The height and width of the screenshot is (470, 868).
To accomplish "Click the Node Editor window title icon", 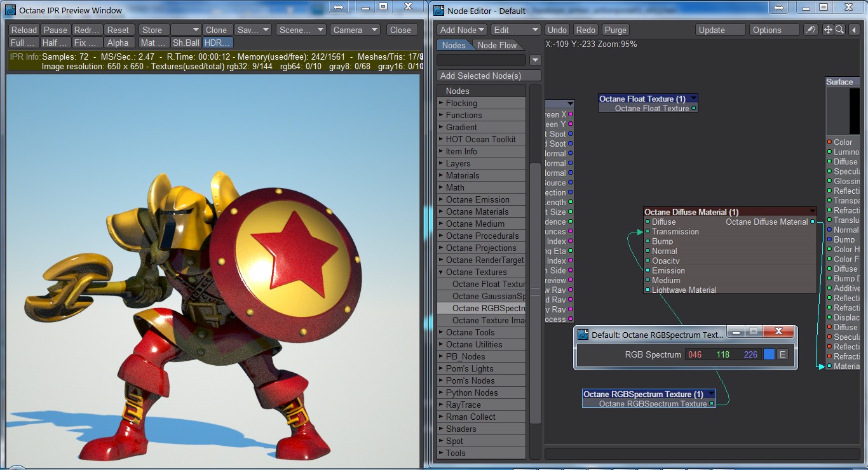I will coord(439,10).
